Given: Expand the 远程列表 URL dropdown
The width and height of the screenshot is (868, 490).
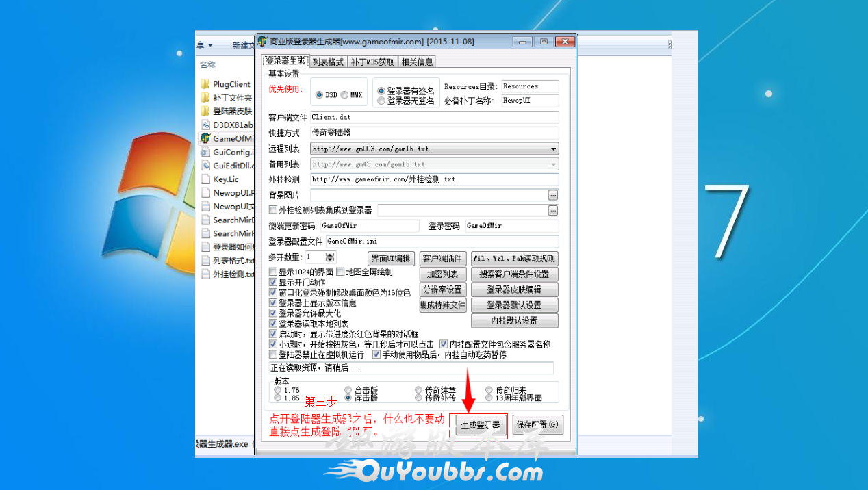Looking at the screenshot, I should click(553, 149).
